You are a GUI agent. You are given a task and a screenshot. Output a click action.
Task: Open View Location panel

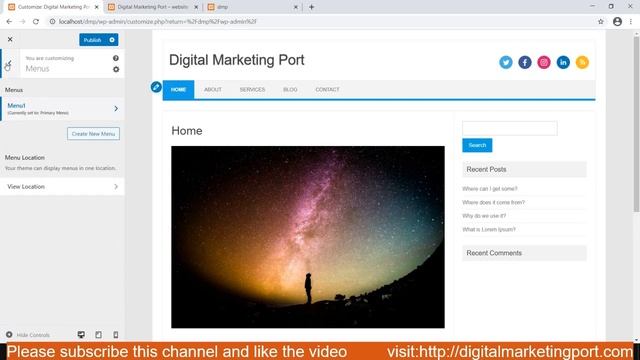coord(62,187)
